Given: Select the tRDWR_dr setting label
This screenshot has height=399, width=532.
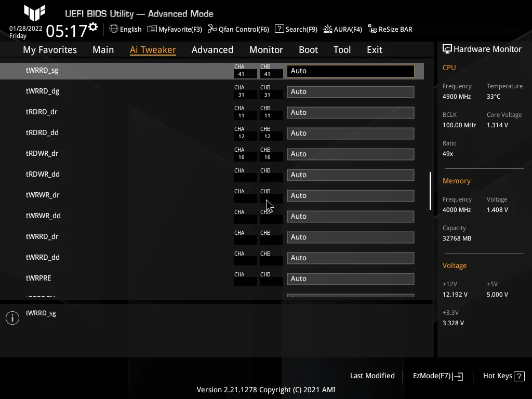Looking at the screenshot, I should click(x=42, y=153).
